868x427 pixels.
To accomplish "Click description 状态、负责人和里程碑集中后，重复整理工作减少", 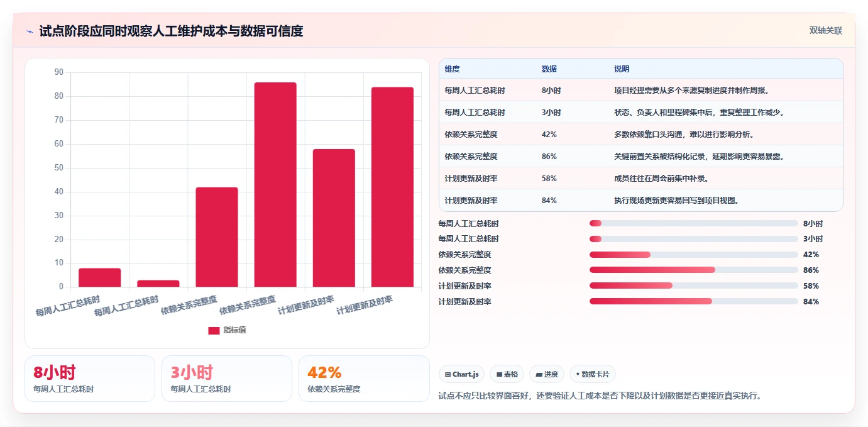I will click(x=698, y=113).
